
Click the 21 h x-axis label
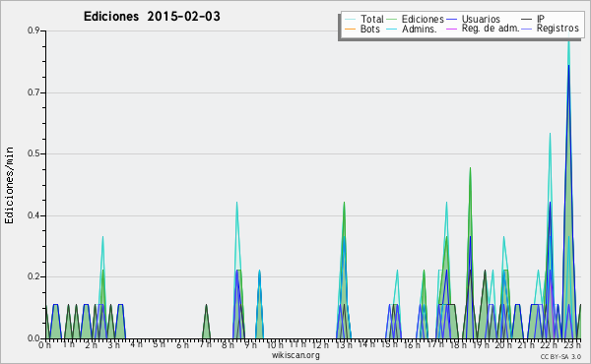pos(526,344)
